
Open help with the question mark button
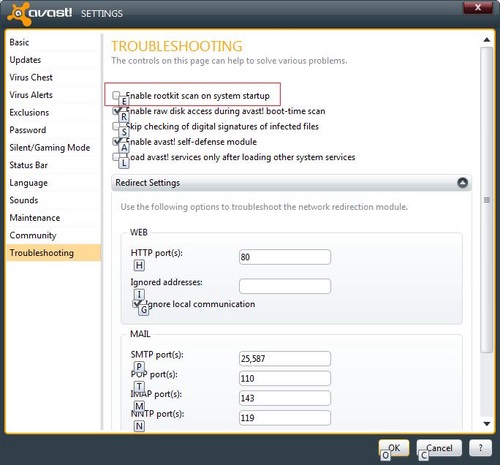coord(480,448)
